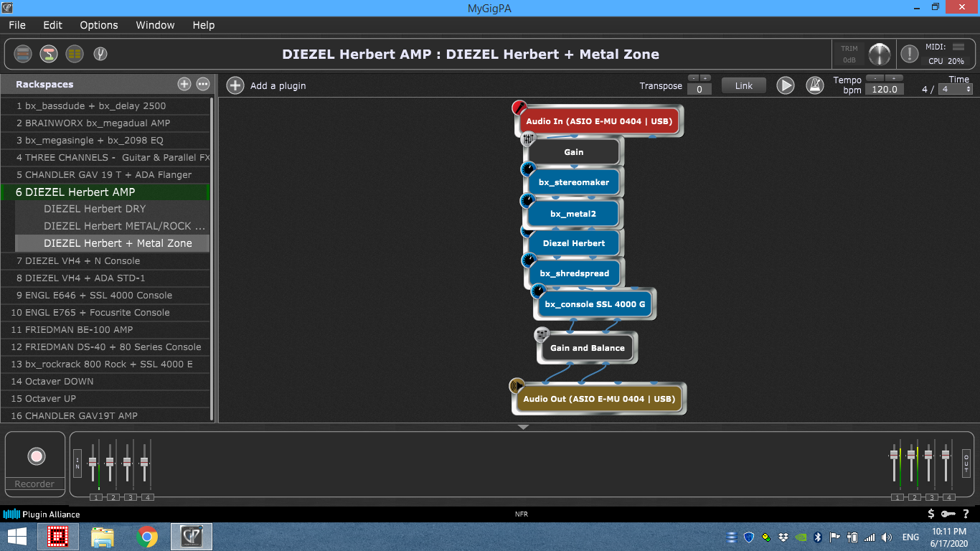This screenshot has width=980, height=551.
Task: Click the TRIM knob
Action: click(879, 54)
